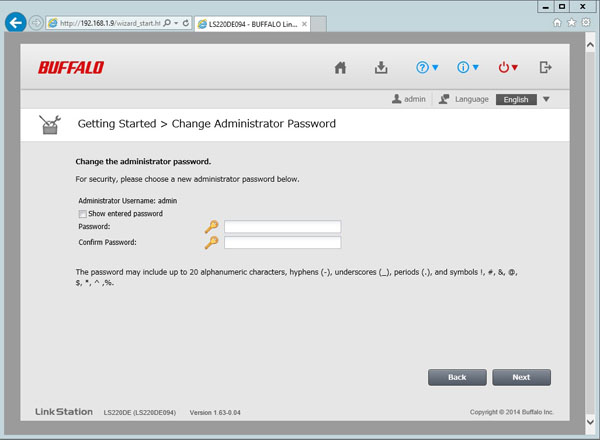This screenshot has height=440, width=600.
Task: Click the Getting Started breadcrumb text
Action: pyautogui.click(x=117, y=124)
